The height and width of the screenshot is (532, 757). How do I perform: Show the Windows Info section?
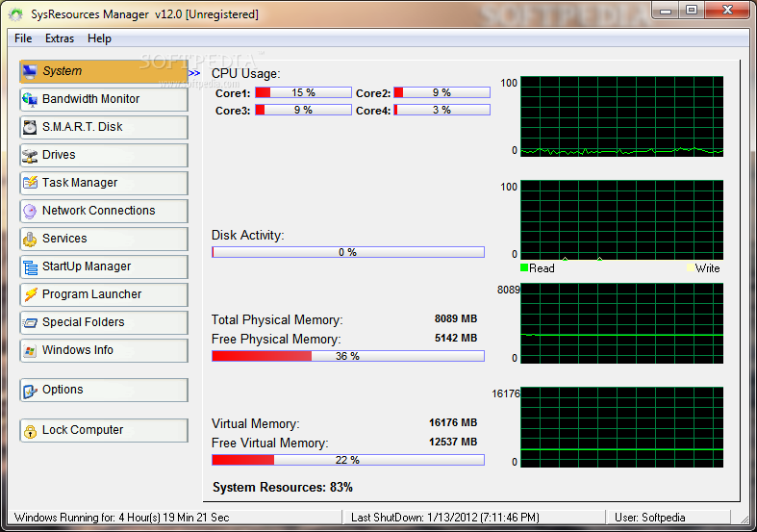[x=104, y=350]
